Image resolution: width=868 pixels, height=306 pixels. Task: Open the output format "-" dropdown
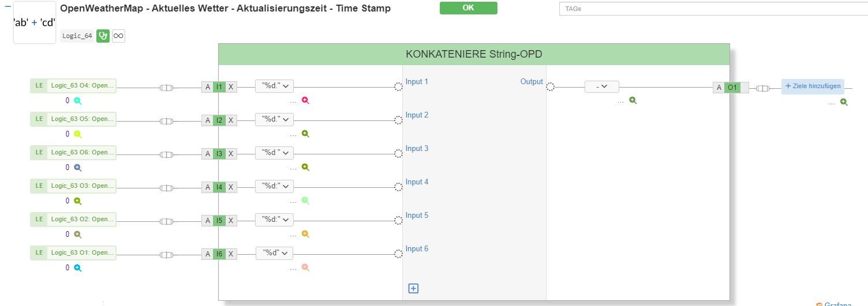point(601,86)
